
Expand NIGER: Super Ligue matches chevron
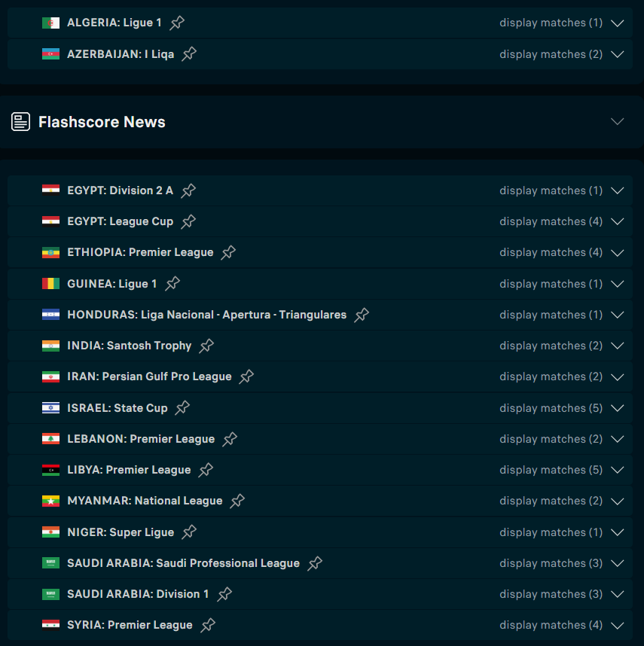(x=617, y=532)
